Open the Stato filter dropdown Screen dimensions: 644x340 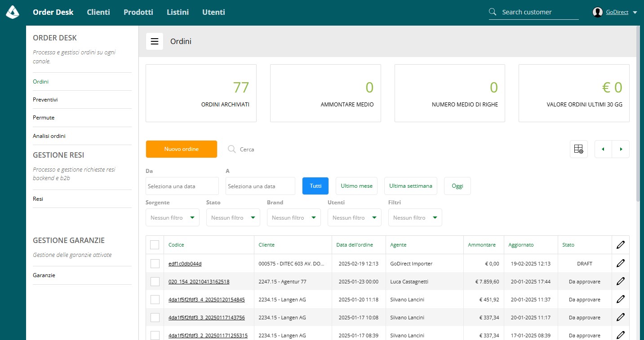(233, 217)
